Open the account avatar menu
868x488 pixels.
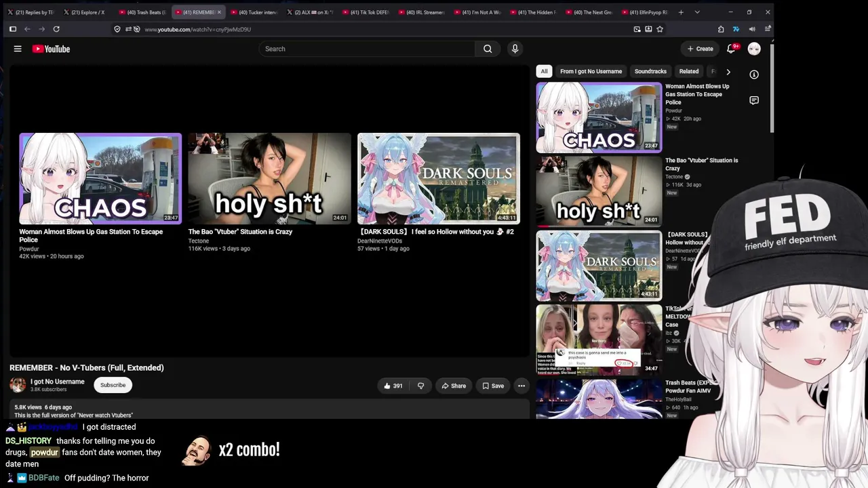(x=754, y=49)
